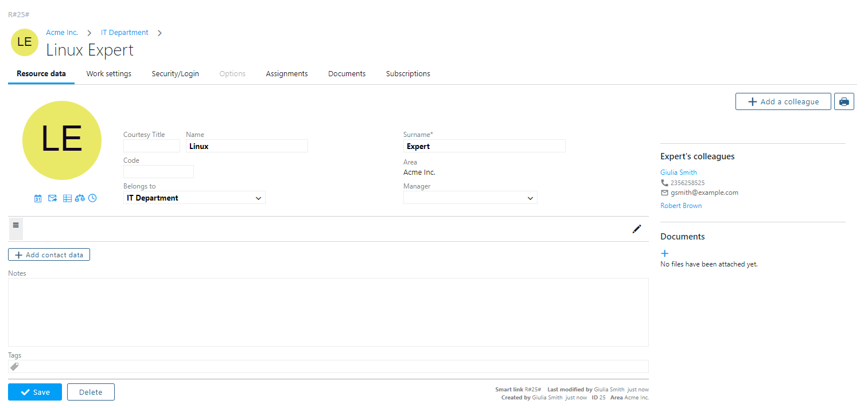Click the Add a colleague button
Viewport: 868px width, 408px height.
tap(783, 101)
